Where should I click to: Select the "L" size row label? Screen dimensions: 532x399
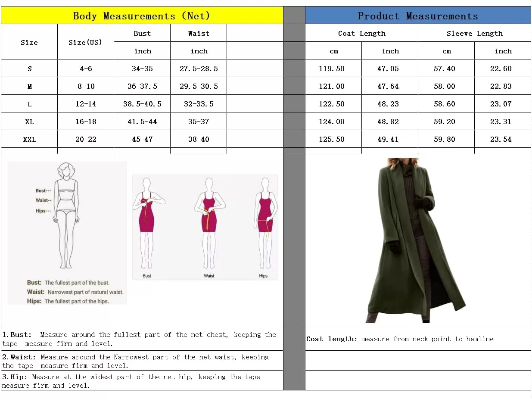coord(29,104)
